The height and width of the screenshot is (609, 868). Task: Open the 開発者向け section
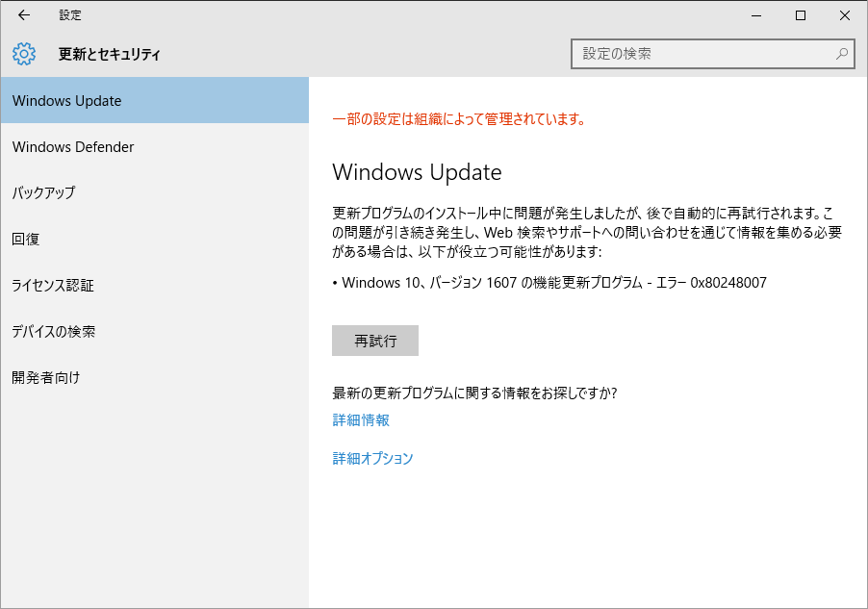(154, 377)
